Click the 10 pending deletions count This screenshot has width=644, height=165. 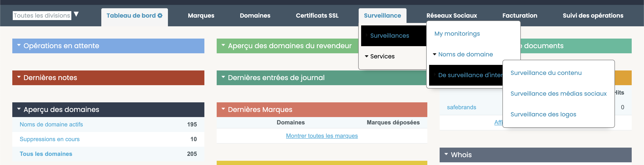[x=193, y=139]
